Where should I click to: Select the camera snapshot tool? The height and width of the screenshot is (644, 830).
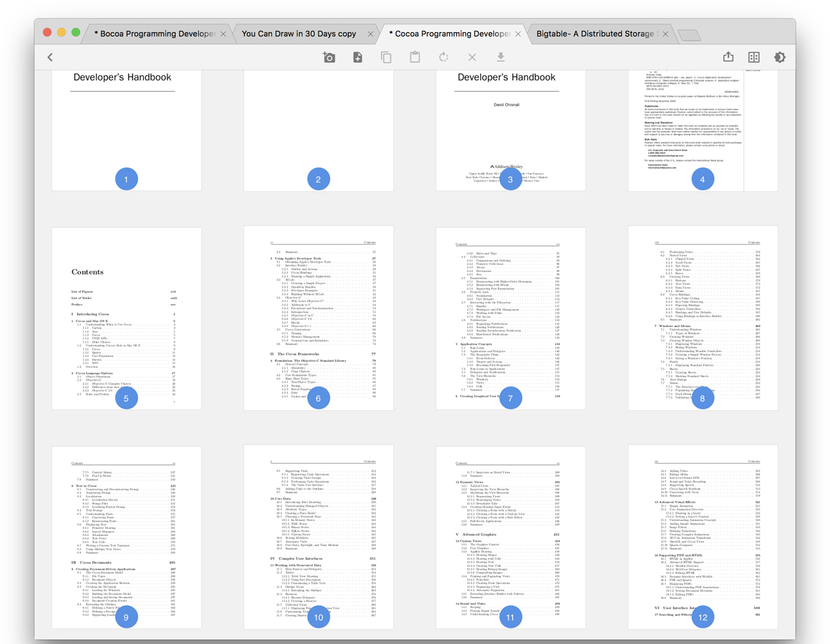[329, 57]
